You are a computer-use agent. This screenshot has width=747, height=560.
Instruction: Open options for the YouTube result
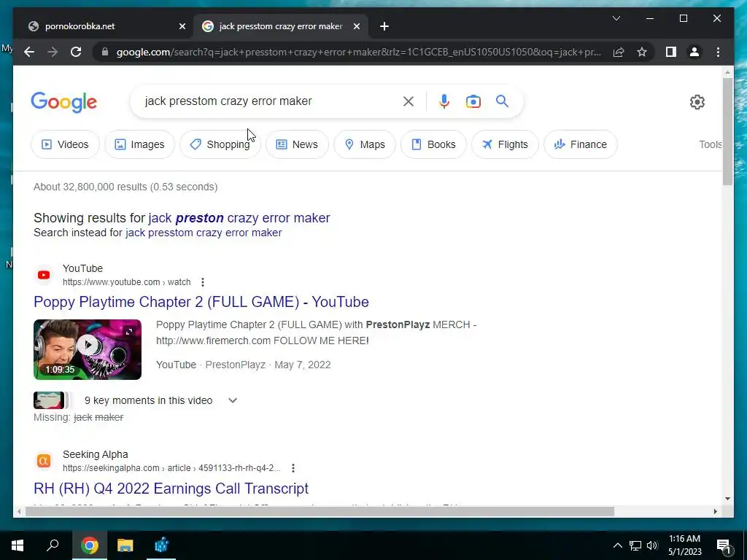(x=203, y=282)
